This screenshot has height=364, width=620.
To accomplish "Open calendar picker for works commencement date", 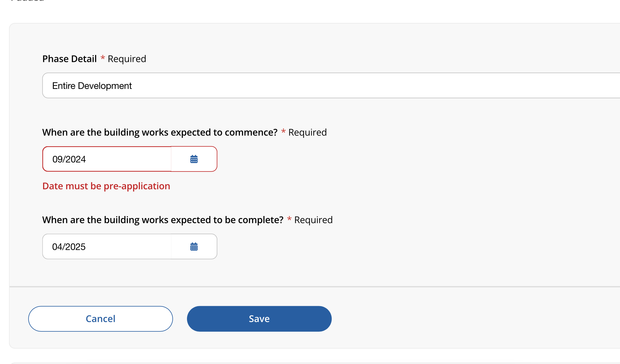I will 194,159.
